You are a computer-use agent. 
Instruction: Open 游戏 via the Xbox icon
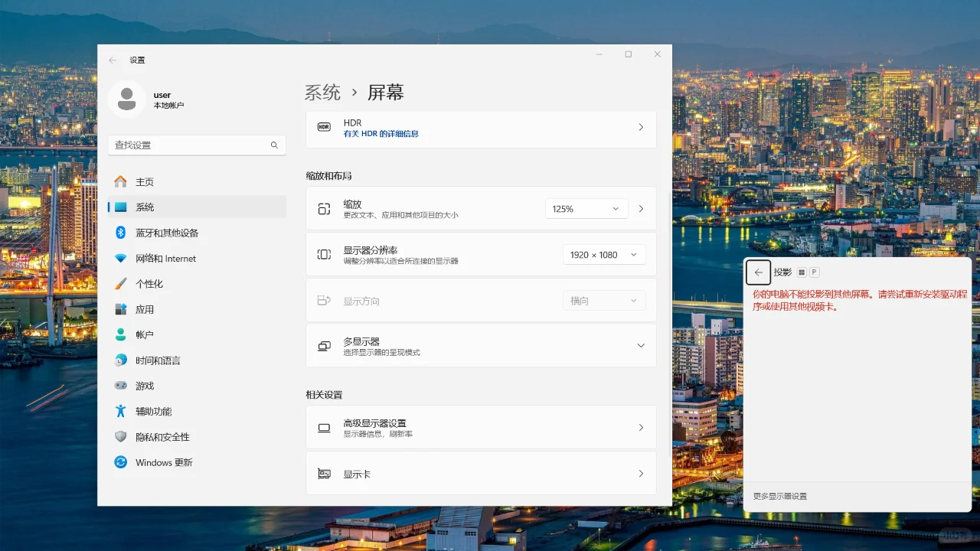tap(121, 386)
